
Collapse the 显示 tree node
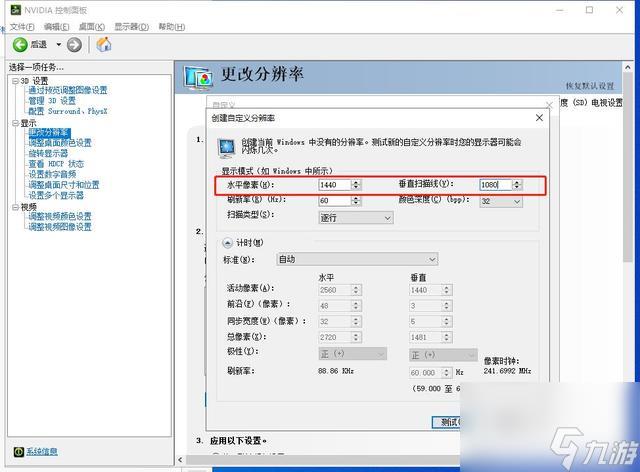pos(15,123)
